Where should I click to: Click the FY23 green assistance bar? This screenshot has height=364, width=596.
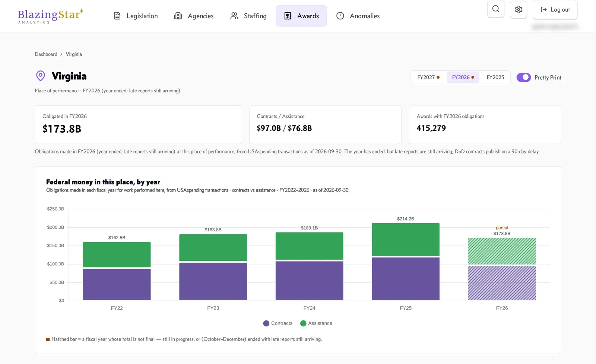pos(213,248)
